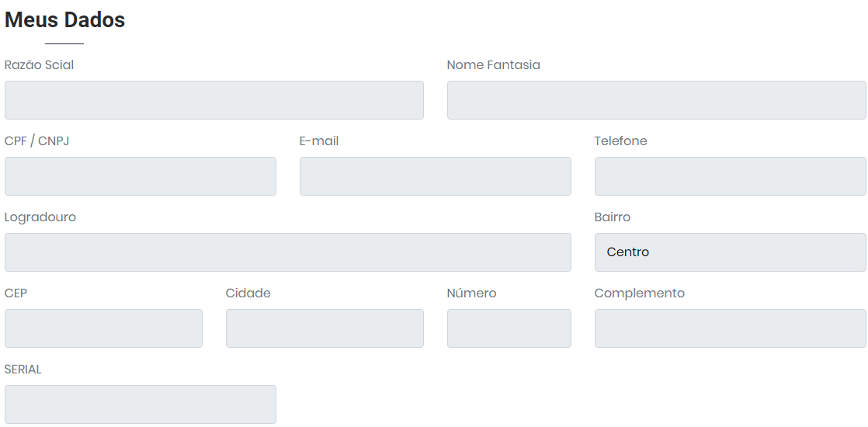The width and height of the screenshot is (868, 427).
Task: Click into the Nome Fantasia text box
Action: pyautogui.click(x=656, y=100)
